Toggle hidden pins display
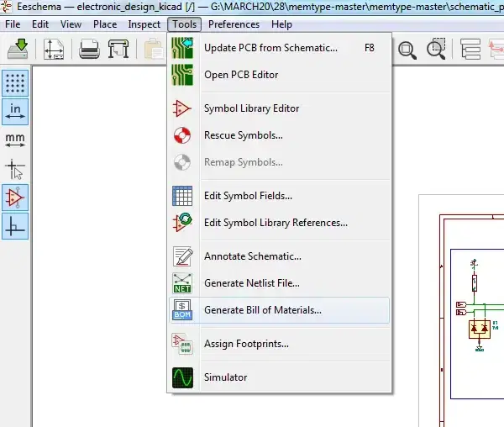The image size is (504, 427). click(15, 198)
